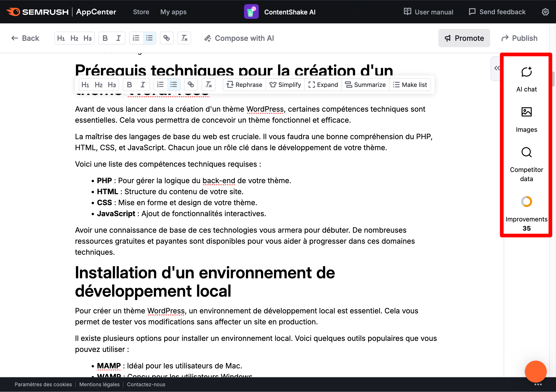Viewport: 556px width, 392px height.
Task: Open Improvements score panel
Action: (526, 214)
